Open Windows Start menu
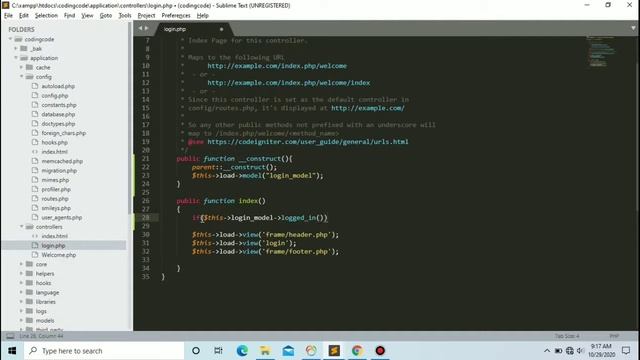Image resolution: width=640 pixels, height=360 pixels. click(x=12, y=351)
